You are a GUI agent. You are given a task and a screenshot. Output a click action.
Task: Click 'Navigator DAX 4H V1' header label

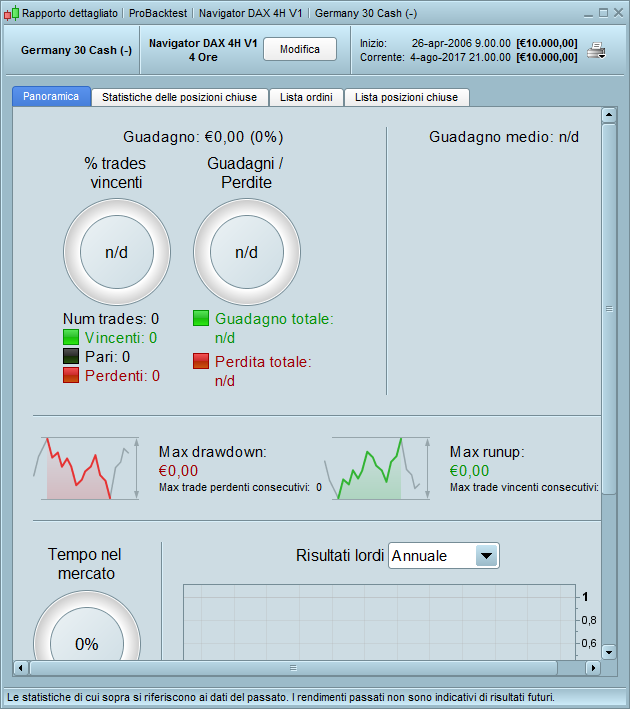pos(203,43)
